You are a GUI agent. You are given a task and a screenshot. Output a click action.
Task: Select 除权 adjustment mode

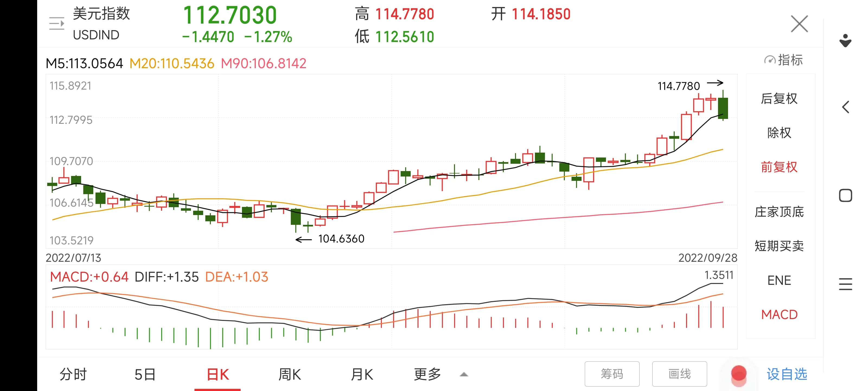tap(779, 133)
